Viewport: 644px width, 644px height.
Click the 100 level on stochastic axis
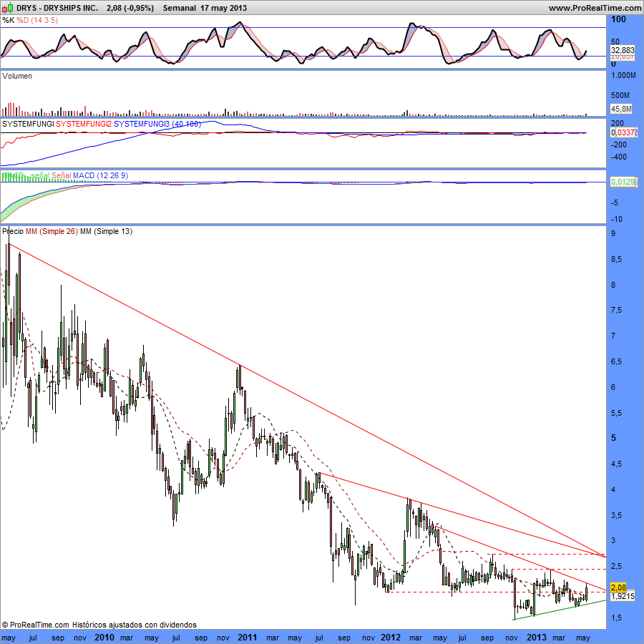[618, 19]
